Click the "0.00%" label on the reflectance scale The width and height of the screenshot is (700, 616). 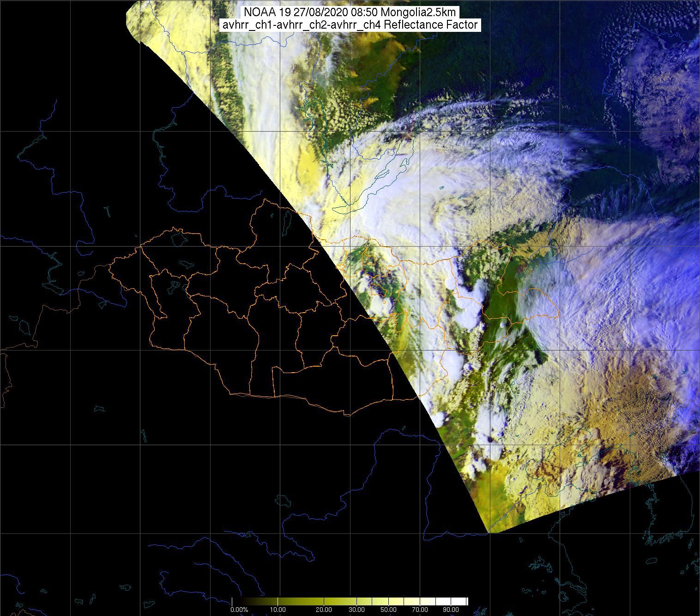tap(240, 610)
